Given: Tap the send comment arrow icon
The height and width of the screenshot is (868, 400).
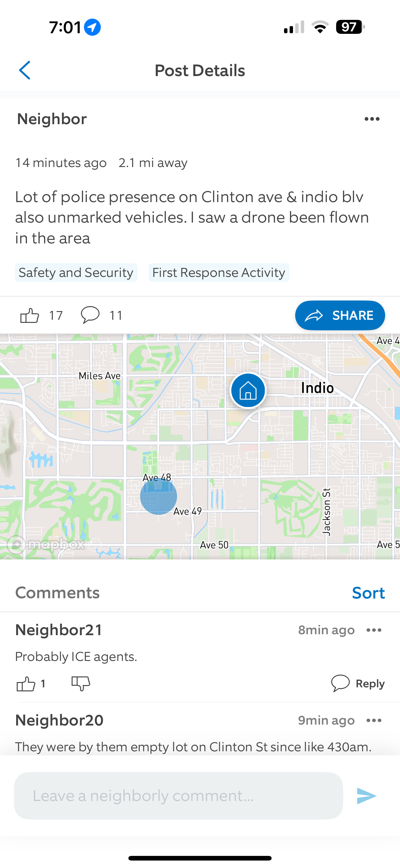Looking at the screenshot, I should [366, 796].
